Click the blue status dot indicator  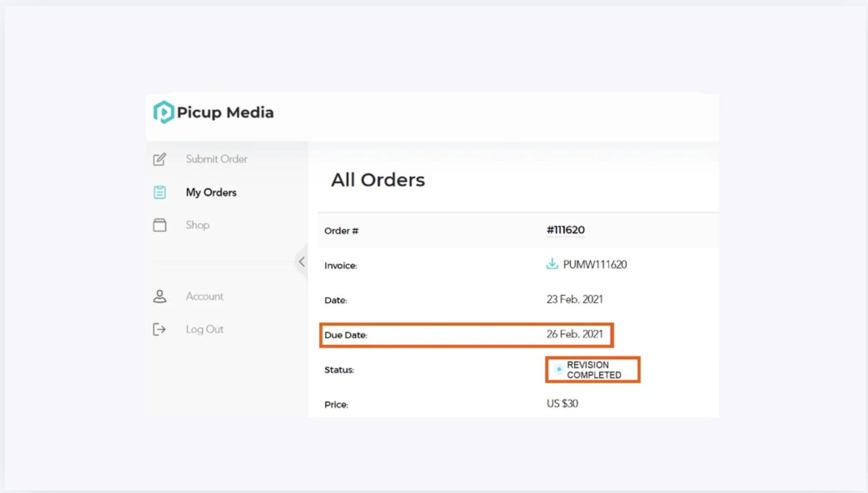[559, 369]
